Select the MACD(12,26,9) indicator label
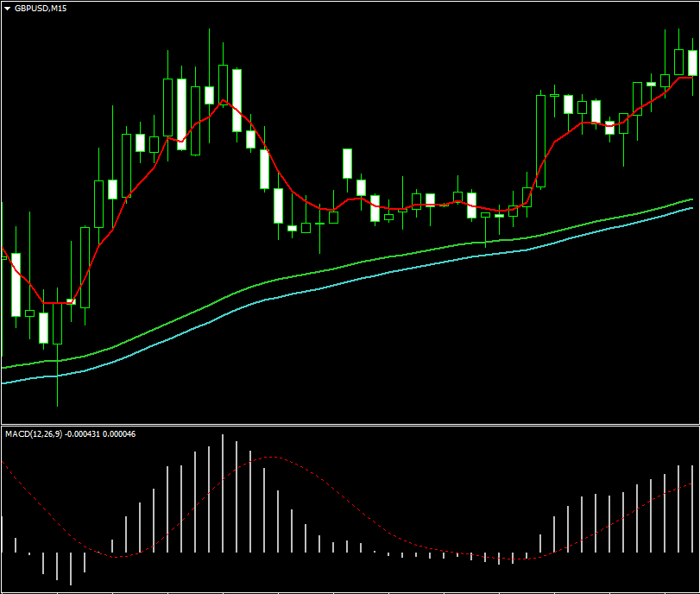 [34, 433]
